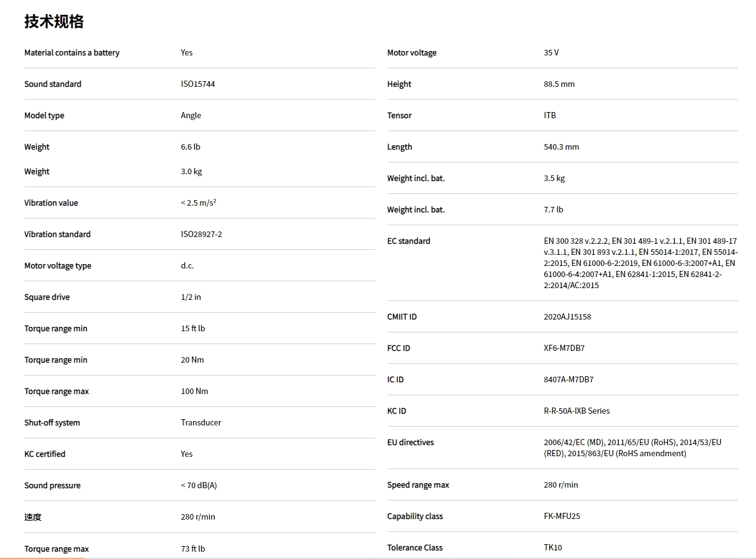The height and width of the screenshot is (559, 756).
Task: Click the ISO15744 sound standard value
Action: (x=197, y=84)
